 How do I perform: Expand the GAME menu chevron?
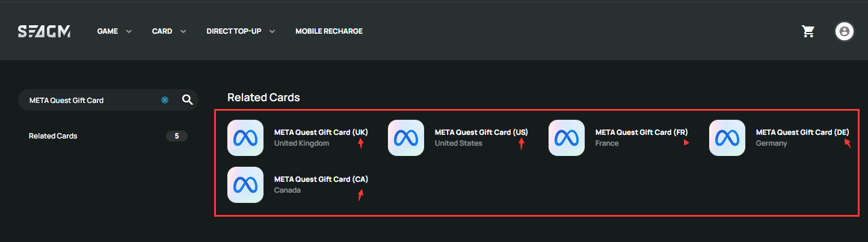129,31
